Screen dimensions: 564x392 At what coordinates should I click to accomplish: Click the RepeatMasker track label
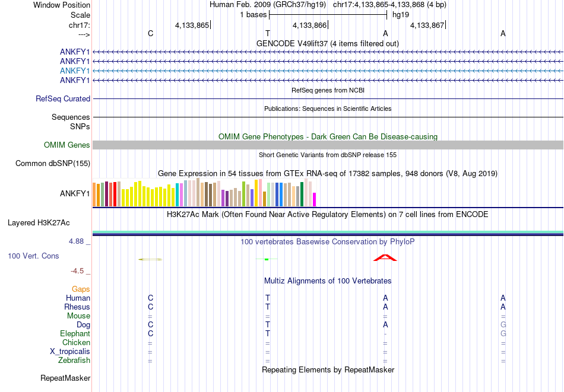click(65, 378)
